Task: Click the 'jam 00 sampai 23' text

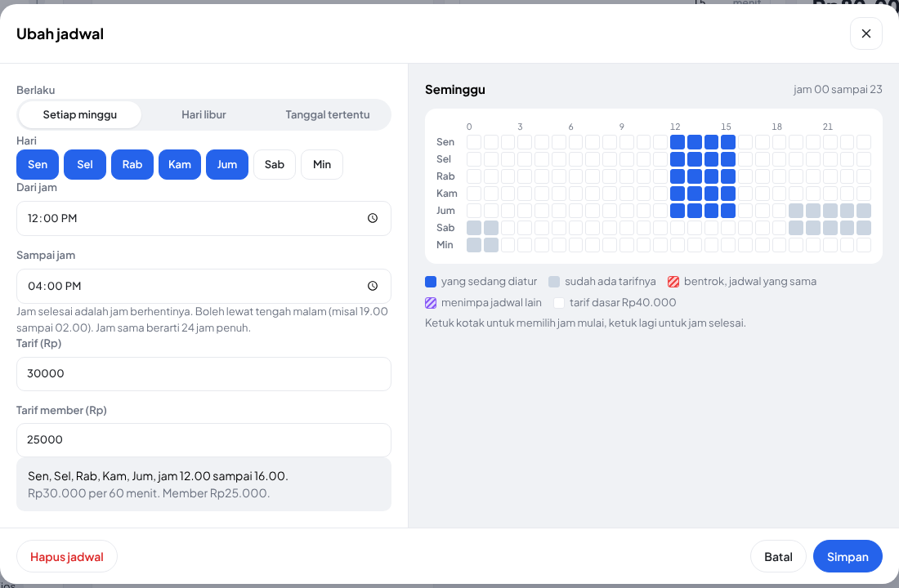Action: pyautogui.click(x=838, y=89)
